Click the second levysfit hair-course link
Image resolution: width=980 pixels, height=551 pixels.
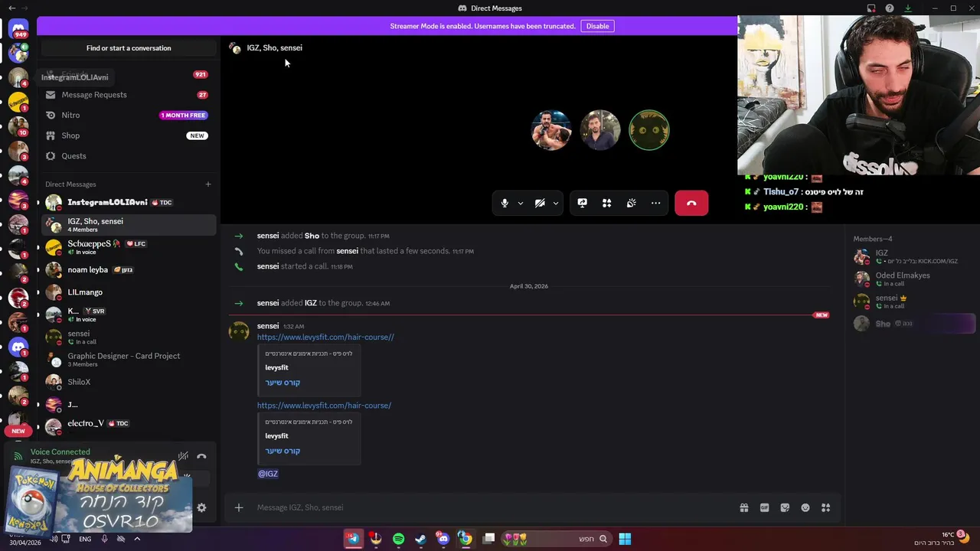click(324, 406)
